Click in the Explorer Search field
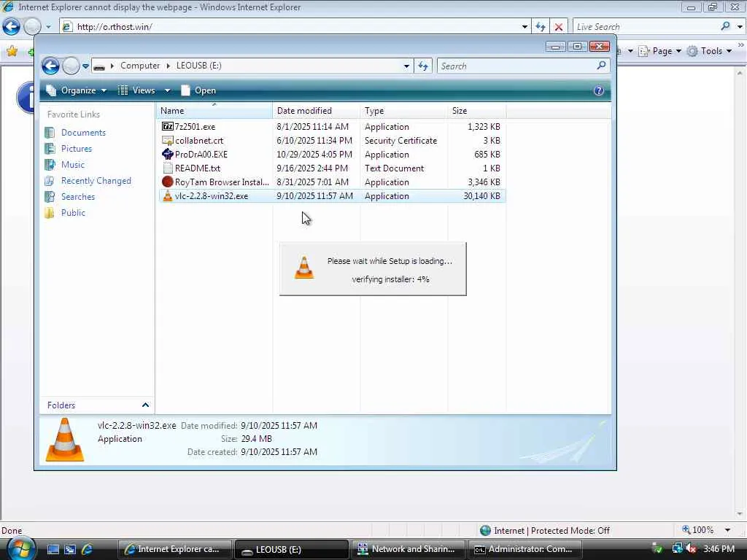The height and width of the screenshot is (560, 747). [516, 66]
